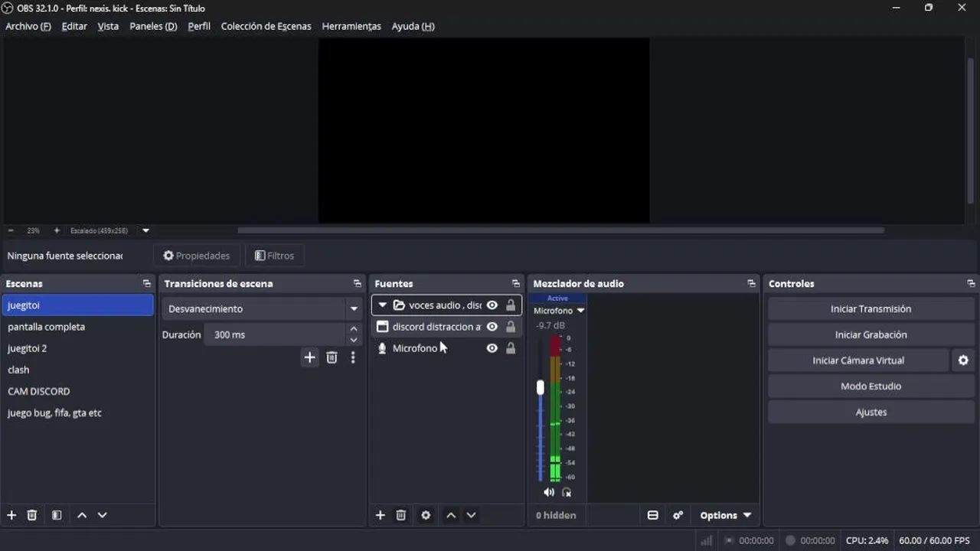980x551 pixels.
Task: Open virtual camera settings gear
Action: (x=963, y=360)
